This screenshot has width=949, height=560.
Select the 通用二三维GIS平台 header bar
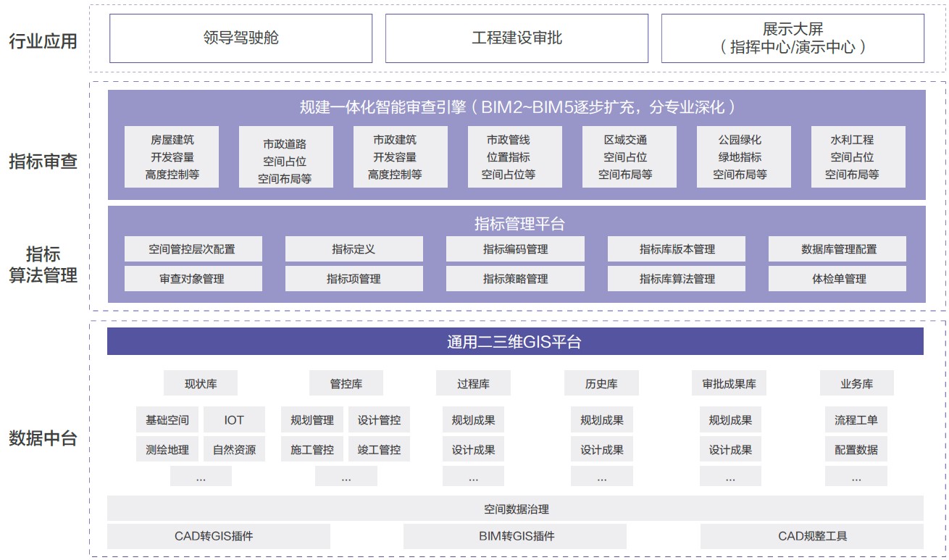coord(515,342)
